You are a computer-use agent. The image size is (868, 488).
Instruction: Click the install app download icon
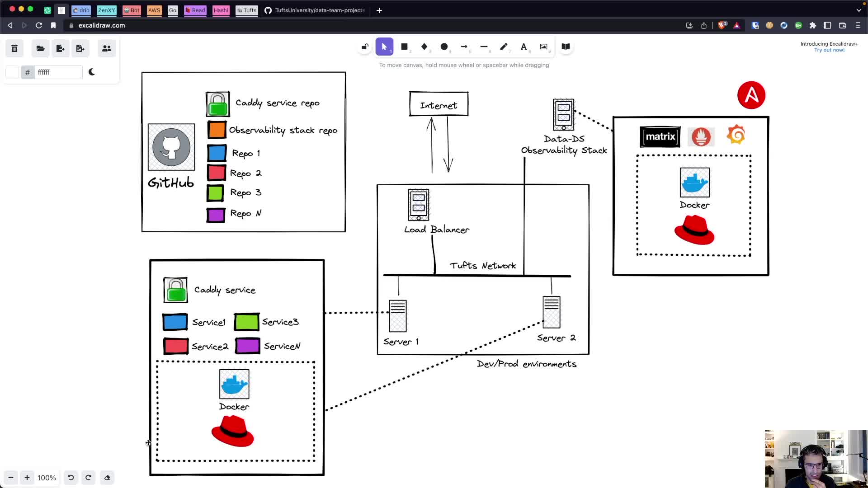[x=689, y=25]
